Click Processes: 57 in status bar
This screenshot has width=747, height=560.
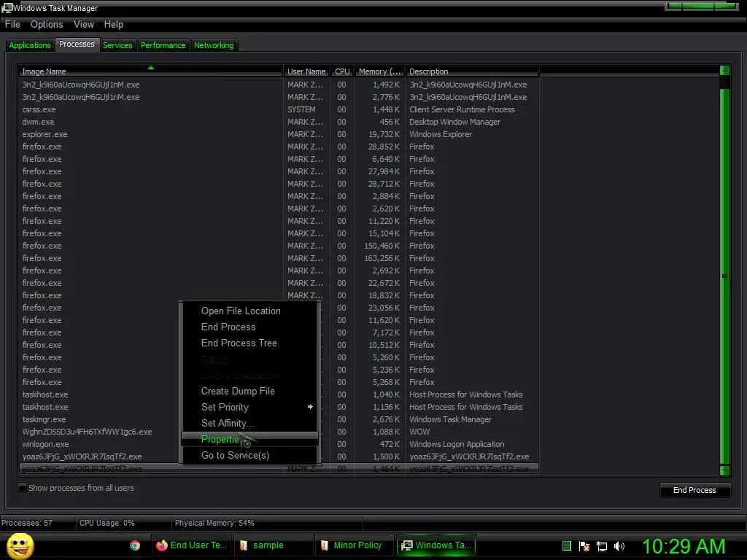click(x=27, y=523)
